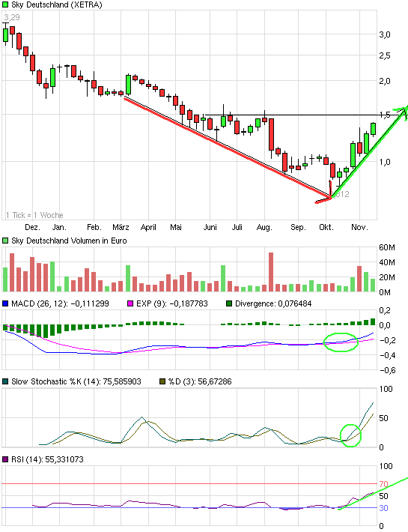Click the %D (3): 56,67286 label
Viewport: 408px width, 532px height.
click(200, 381)
